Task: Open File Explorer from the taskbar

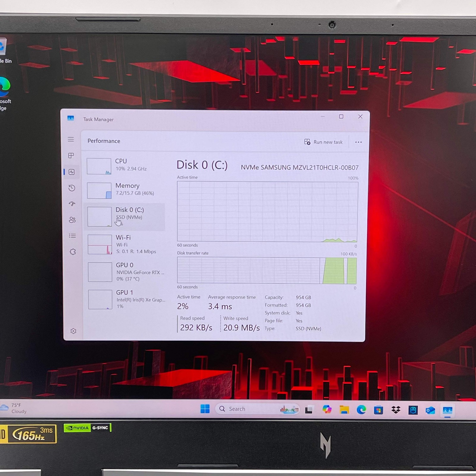Action: point(344,410)
